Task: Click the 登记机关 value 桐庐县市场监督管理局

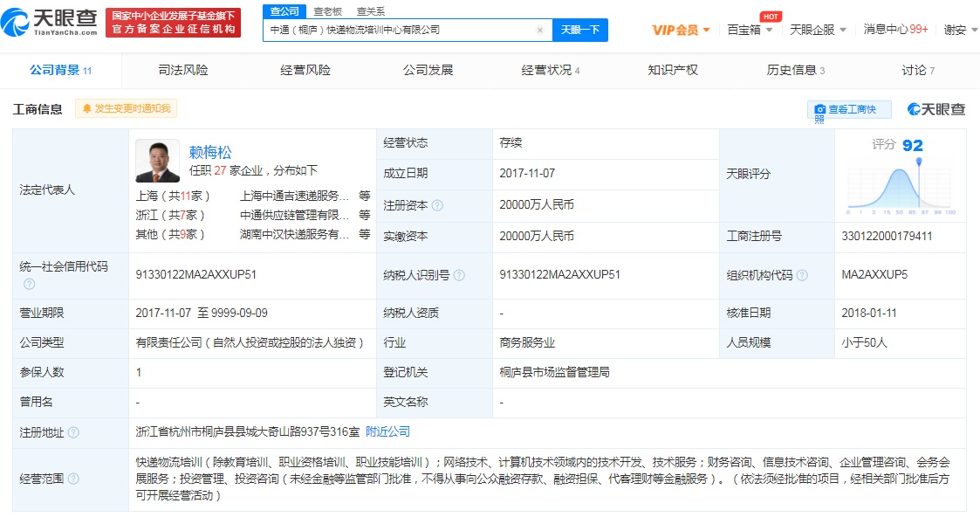Action: coord(554,372)
